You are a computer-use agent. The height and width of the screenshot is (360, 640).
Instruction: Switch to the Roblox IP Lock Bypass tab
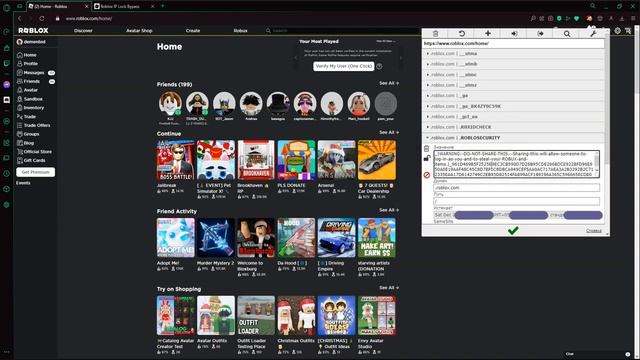coord(124,7)
